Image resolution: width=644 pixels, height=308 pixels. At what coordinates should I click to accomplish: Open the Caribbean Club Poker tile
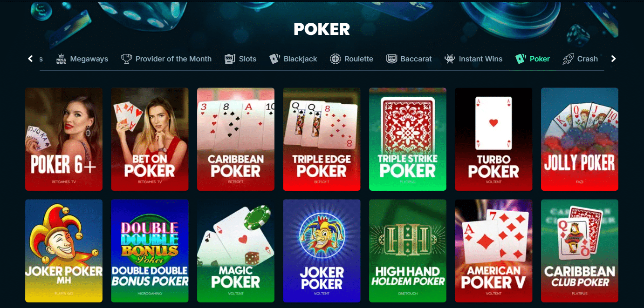click(580, 251)
